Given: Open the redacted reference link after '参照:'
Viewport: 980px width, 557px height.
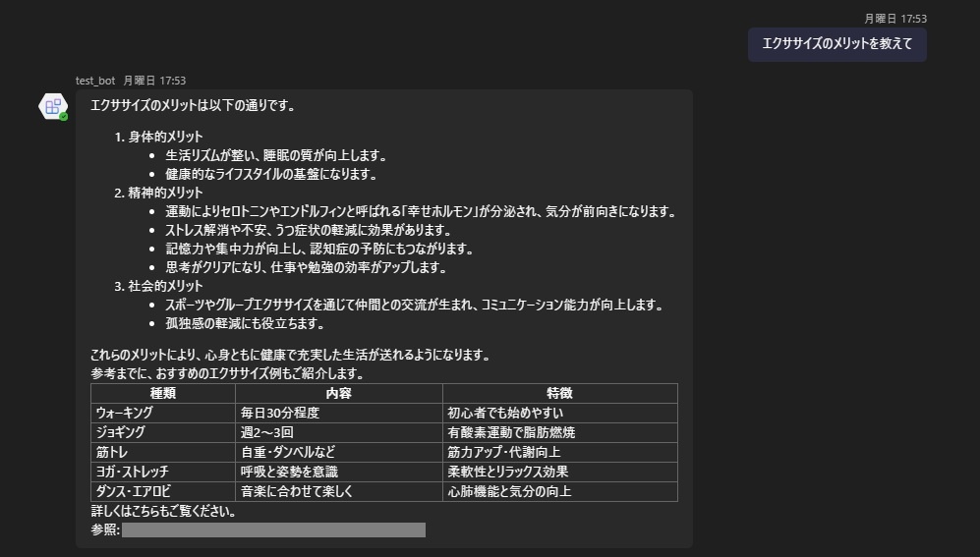Looking at the screenshot, I should [x=273, y=530].
